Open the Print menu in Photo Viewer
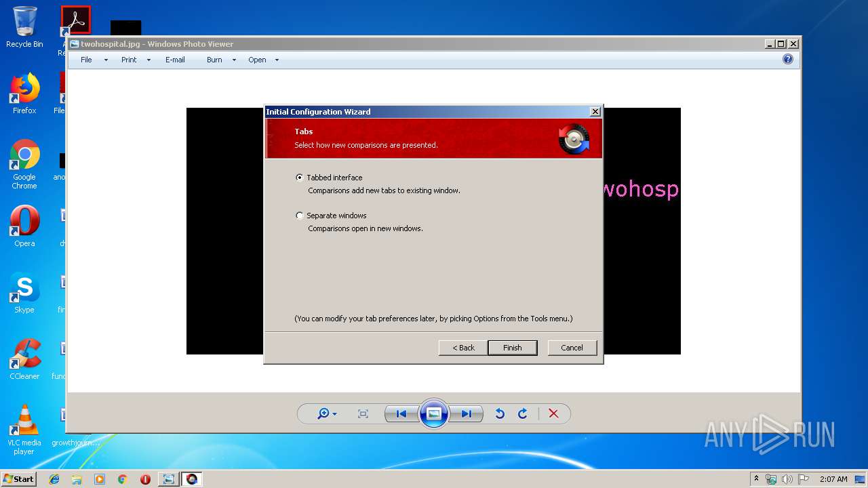The height and width of the screenshot is (488, 868). (x=129, y=60)
